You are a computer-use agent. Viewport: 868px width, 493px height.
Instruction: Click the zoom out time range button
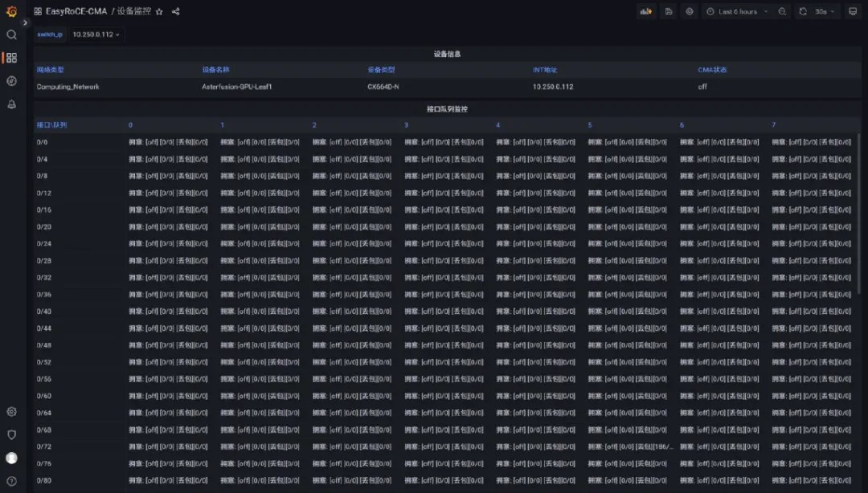point(782,12)
